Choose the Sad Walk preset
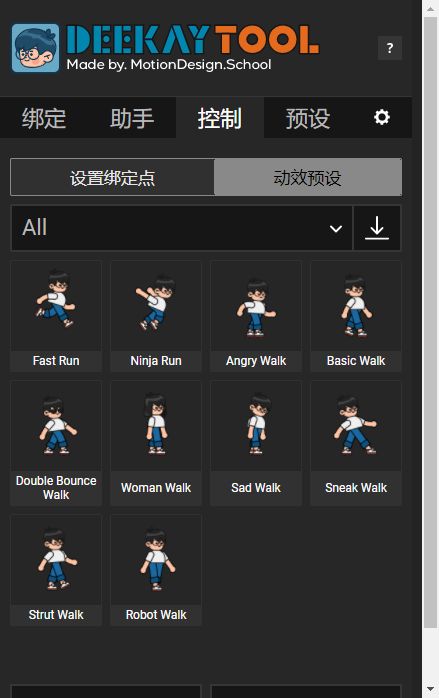The image size is (439, 698). pyautogui.click(x=256, y=443)
